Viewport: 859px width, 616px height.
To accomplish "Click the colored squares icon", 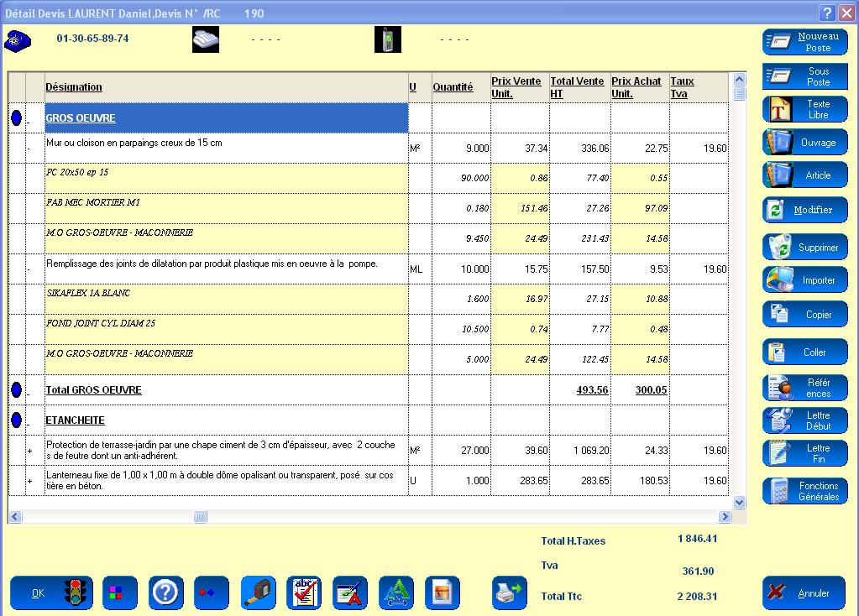I will pos(120,593).
